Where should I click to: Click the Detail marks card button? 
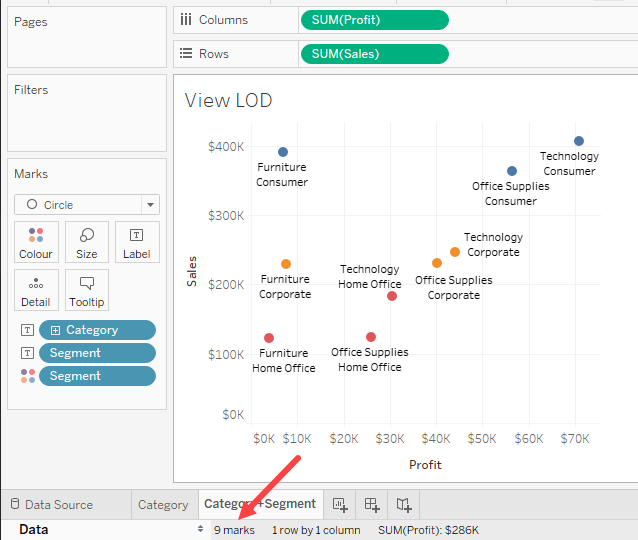36,290
